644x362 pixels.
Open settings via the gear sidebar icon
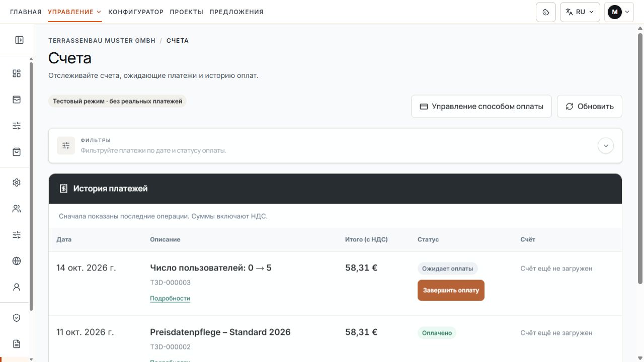17,183
